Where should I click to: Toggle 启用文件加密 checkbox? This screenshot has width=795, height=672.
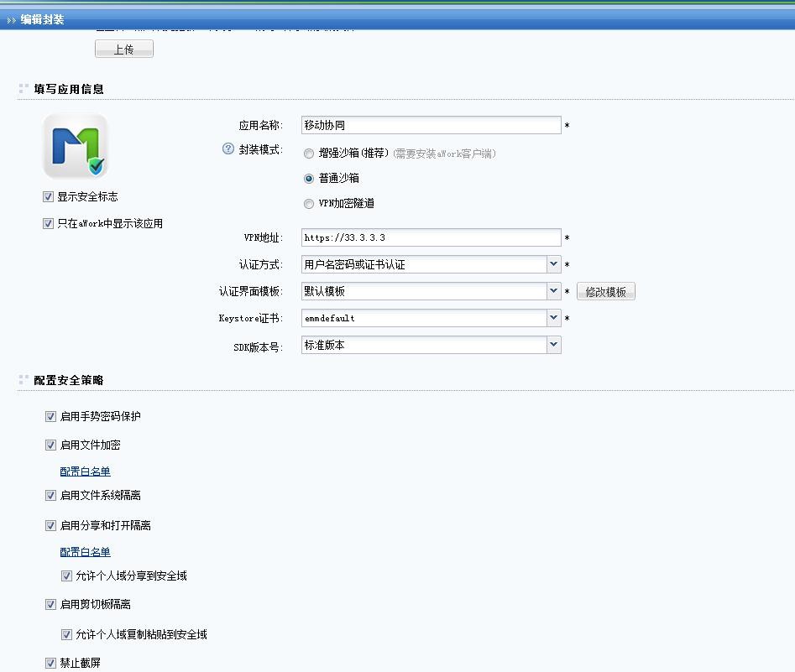(x=51, y=445)
